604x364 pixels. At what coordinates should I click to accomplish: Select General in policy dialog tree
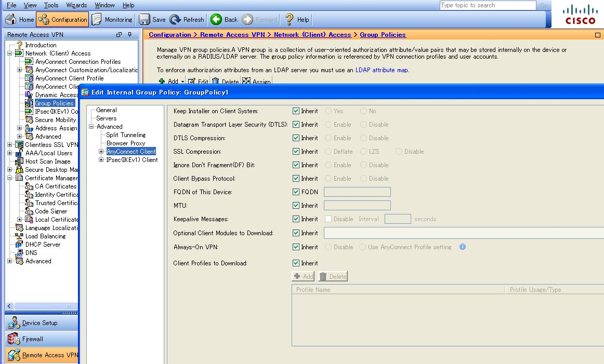[107, 110]
